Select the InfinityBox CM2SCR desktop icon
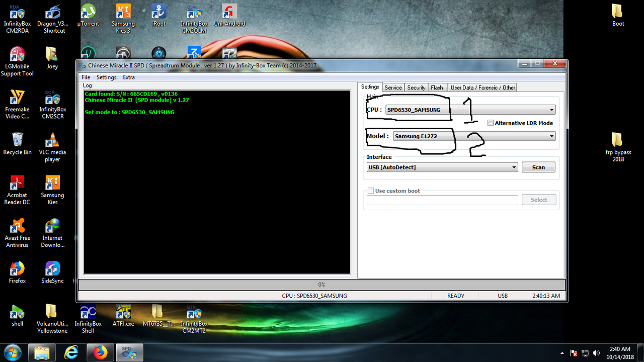 [x=52, y=105]
